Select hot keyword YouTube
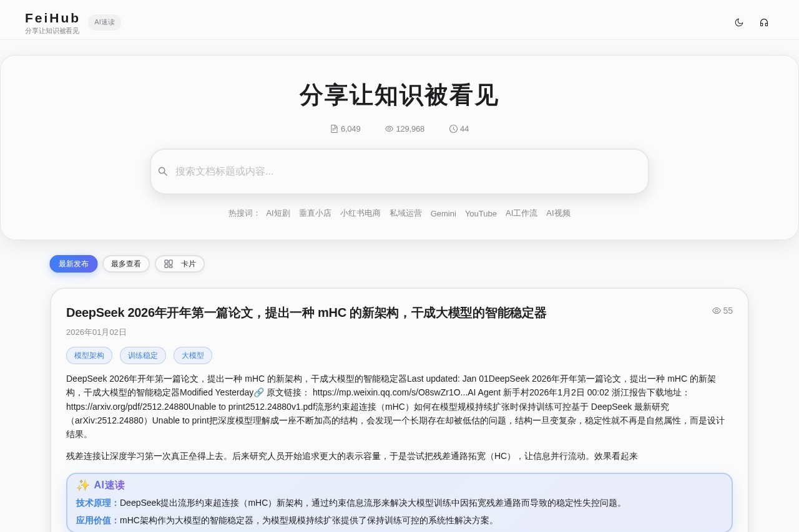Screen dimensions: 799x532 (481, 213)
